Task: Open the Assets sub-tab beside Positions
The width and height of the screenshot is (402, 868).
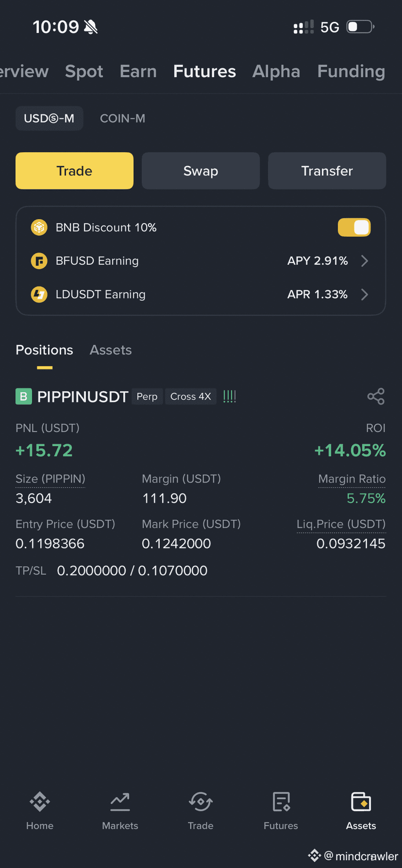Action: coord(111,350)
